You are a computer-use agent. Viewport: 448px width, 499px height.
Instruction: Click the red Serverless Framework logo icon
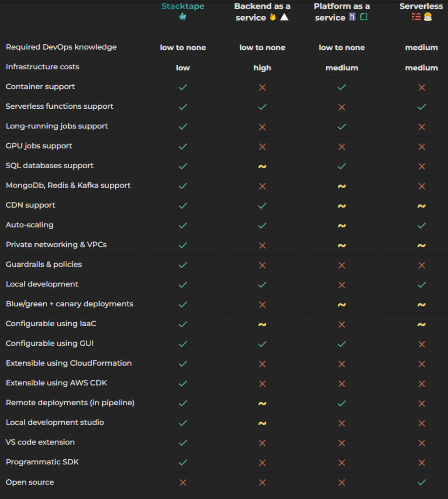click(416, 17)
